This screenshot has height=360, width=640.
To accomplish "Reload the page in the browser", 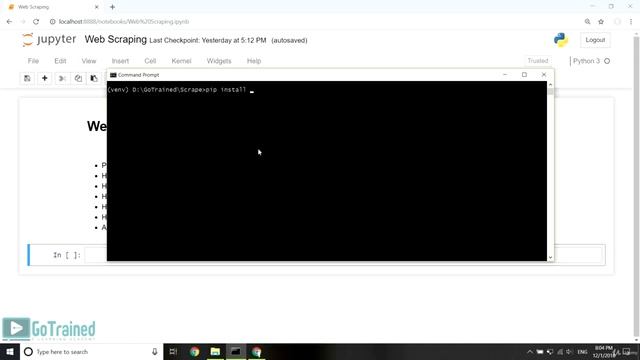I will pyautogui.click(x=36, y=22).
